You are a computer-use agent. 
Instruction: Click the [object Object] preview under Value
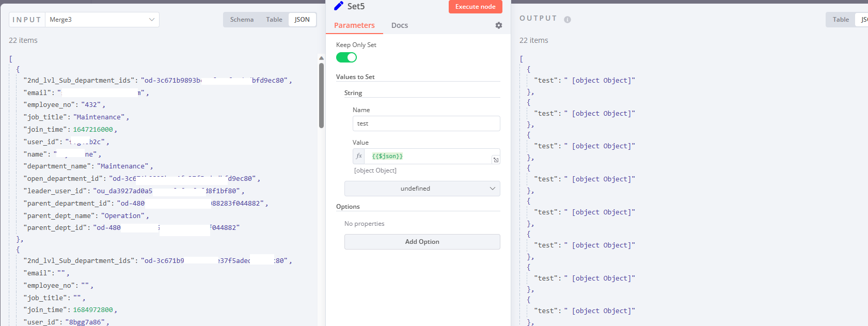click(375, 170)
